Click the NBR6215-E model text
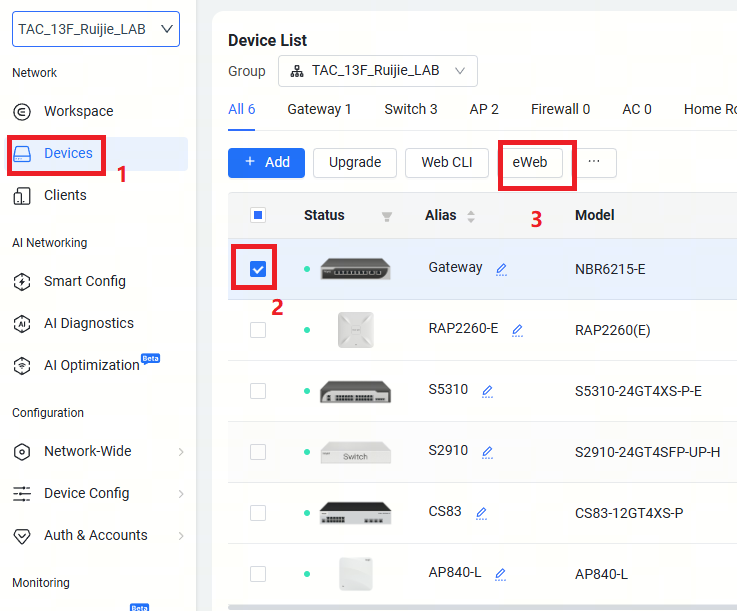Screen dimensions: 737x611 pos(610,269)
